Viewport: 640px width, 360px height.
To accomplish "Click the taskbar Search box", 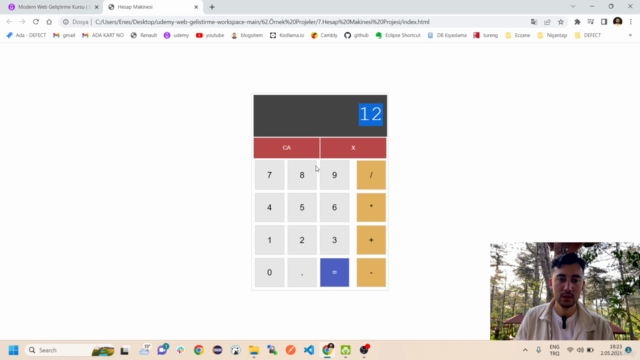I will [x=70, y=350].
